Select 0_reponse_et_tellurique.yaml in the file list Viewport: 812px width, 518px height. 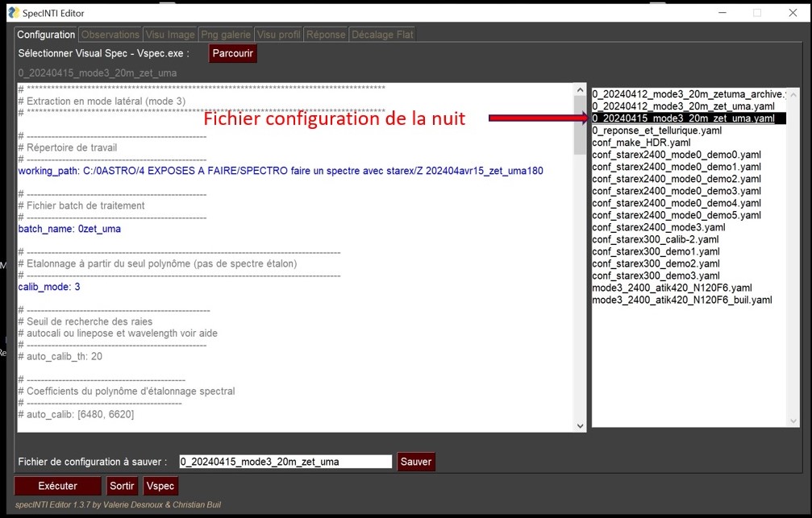click(x=656, y=131)
